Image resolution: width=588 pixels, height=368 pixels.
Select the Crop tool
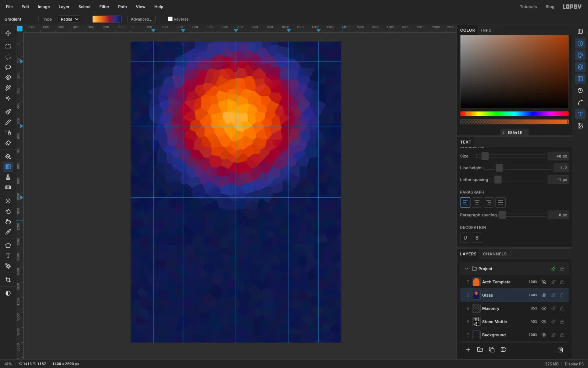click(x=8, y=280)
